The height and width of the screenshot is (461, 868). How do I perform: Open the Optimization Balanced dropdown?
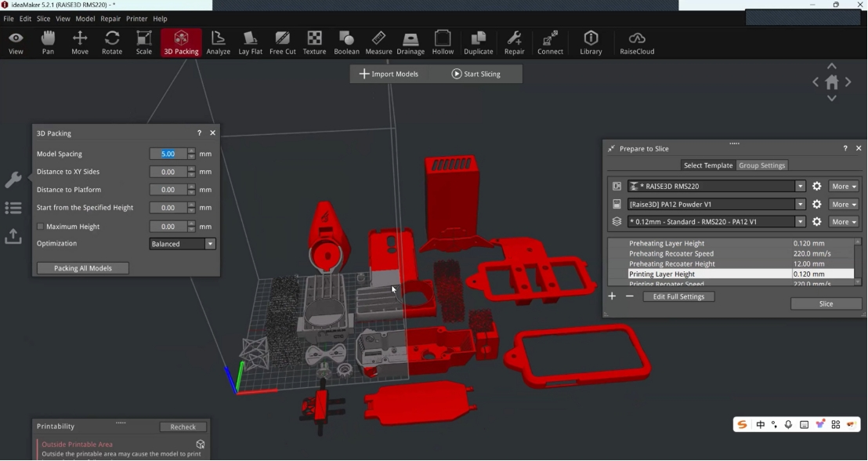coord(182,244)
